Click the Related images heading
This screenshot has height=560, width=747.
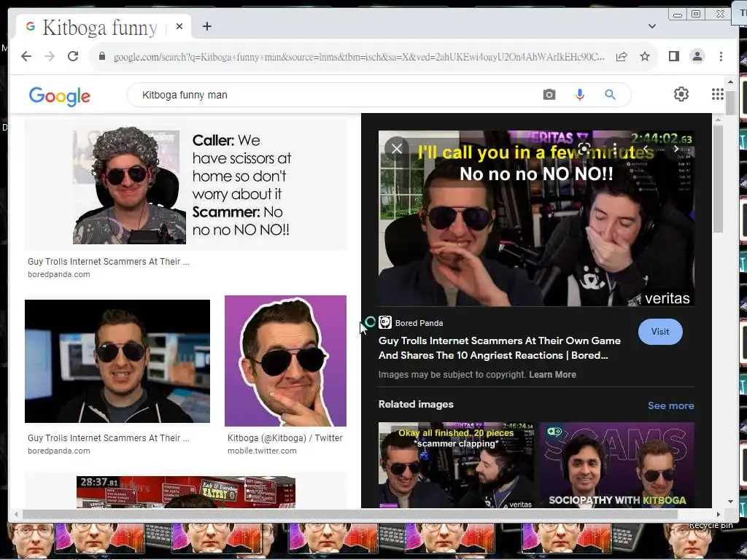click(x=416, y=404)
